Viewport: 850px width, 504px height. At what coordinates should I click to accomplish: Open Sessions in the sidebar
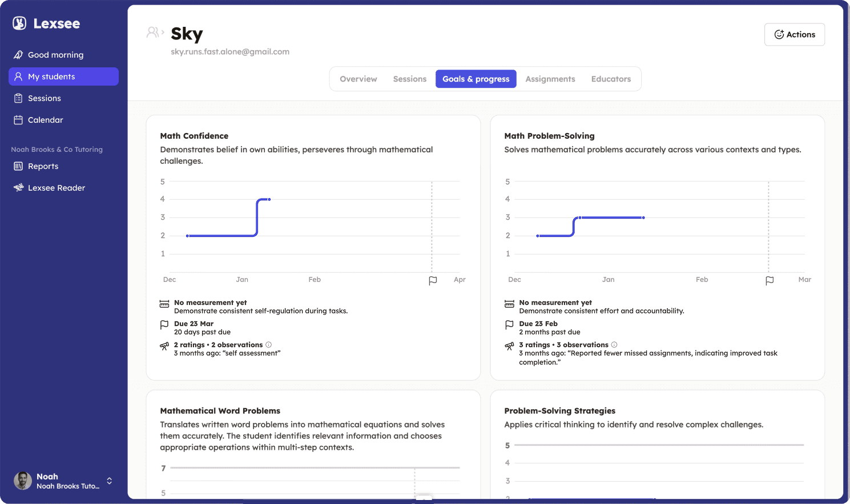[63, 98]
